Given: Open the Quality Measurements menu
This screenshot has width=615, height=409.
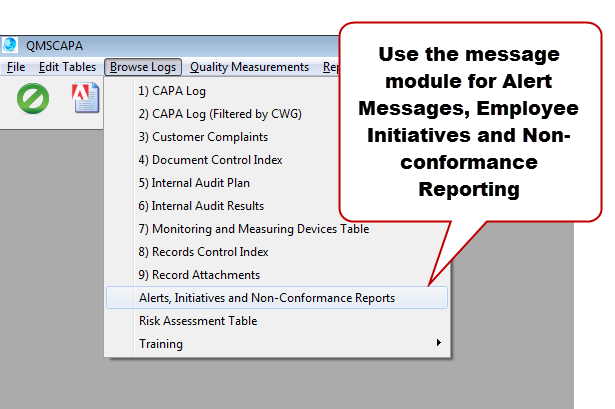Looking at the screenshot, I should tap(249, 67).
